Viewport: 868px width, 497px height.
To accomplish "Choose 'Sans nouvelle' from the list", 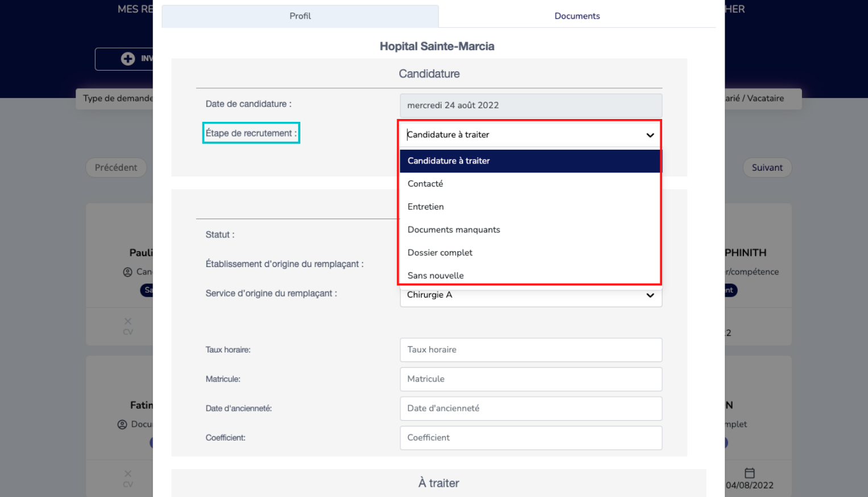I will (435, 276).
